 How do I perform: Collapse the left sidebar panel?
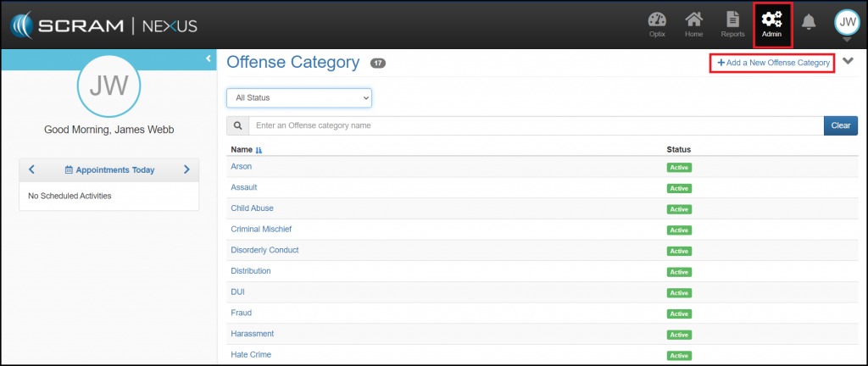tap(209, 58)
